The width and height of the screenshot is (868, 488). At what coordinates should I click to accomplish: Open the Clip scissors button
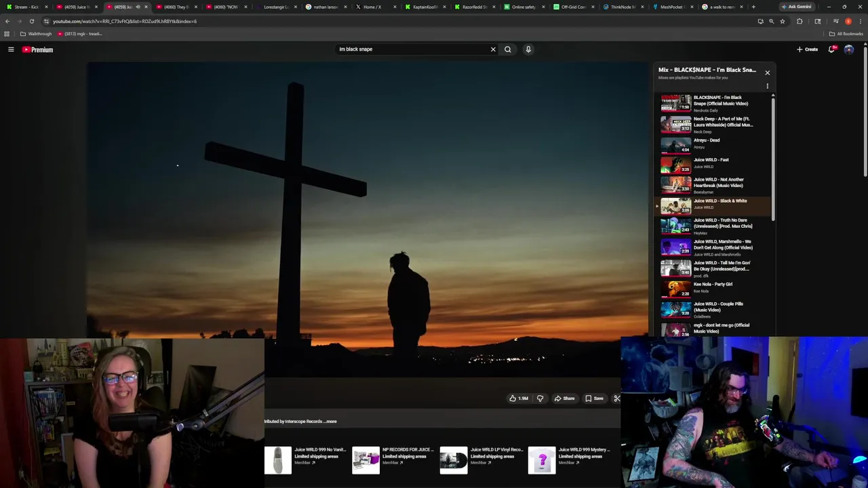pyautogui.click(x=616, y=399)
